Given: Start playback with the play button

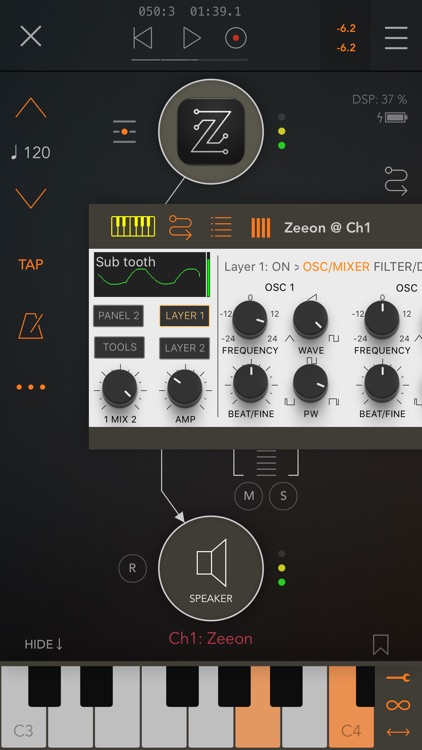Looking at the screenshot, I should (191, 38).
